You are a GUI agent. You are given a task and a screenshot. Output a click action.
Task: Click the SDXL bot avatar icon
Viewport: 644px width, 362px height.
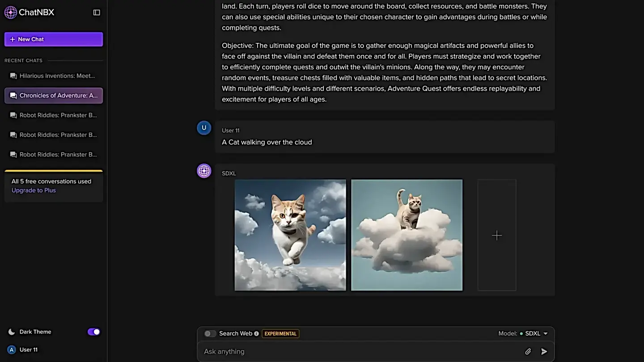(x=204, y=171)
